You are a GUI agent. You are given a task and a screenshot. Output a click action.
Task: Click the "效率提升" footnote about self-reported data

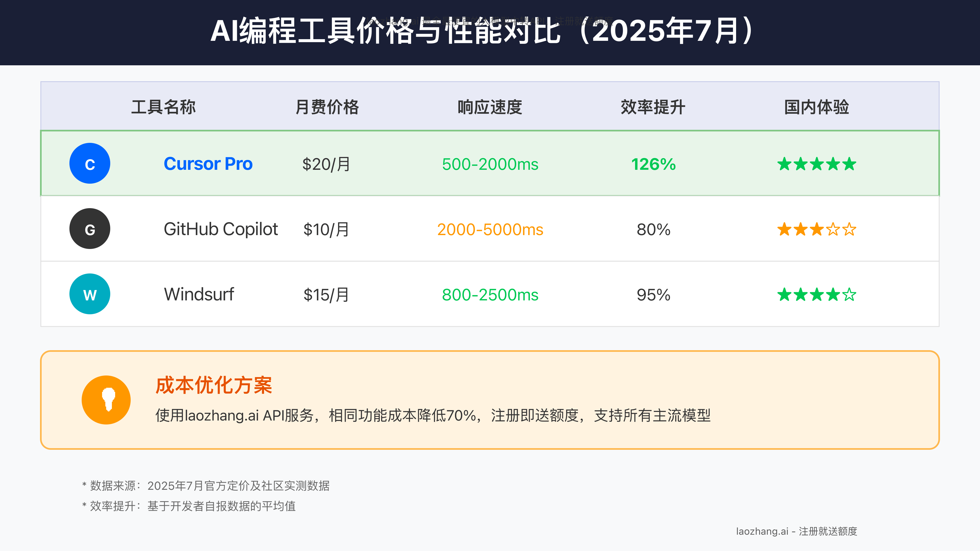tap(189, 506)
